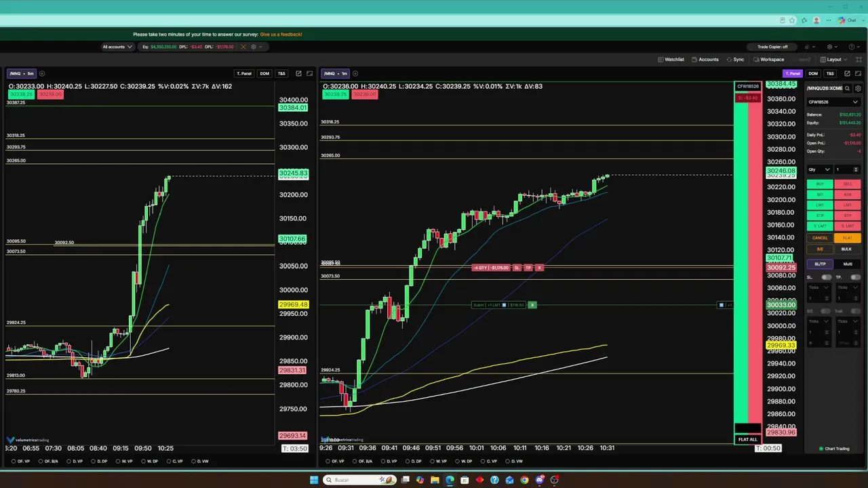The height and width of the screenshot is (488, 868).
Task: Open the Windows Start menu
Action: [x=314, y=480]
